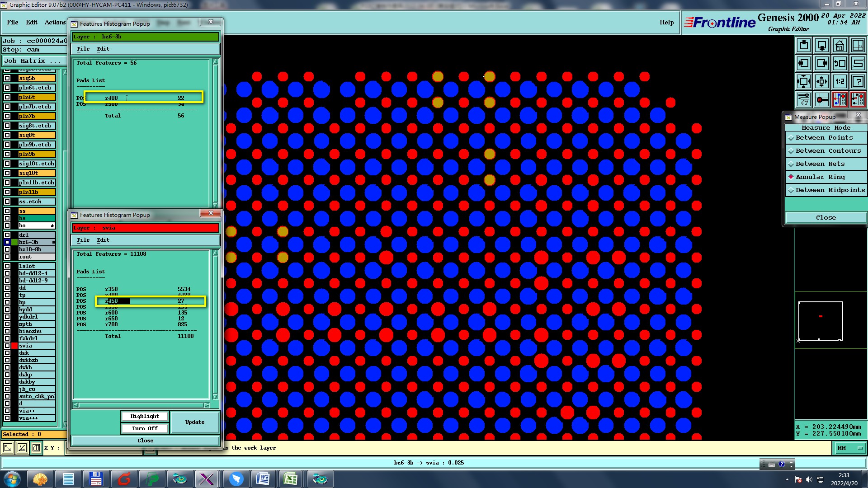Click the green bz6-3b layer color swatch

[x=14, y=242]
